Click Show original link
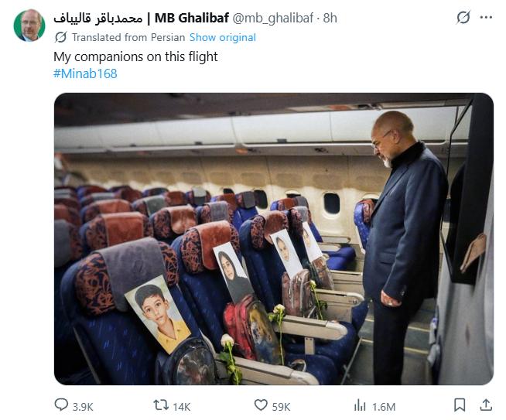 coord(222,37)
